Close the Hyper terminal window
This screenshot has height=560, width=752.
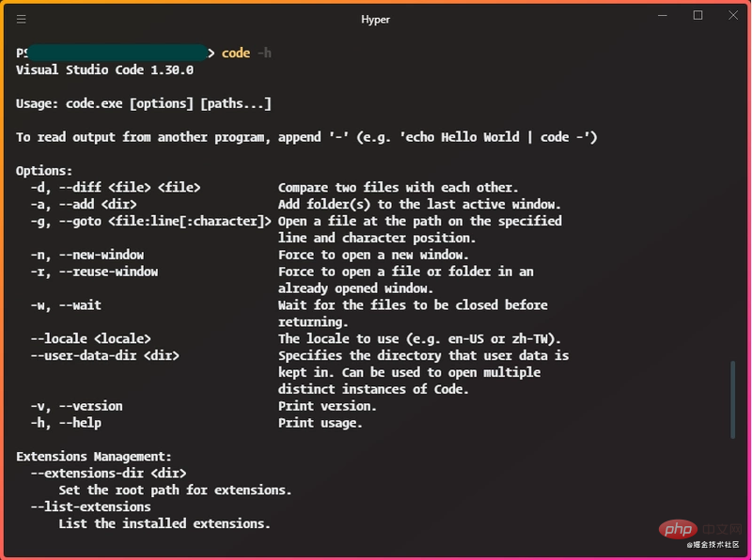(732, 16)
